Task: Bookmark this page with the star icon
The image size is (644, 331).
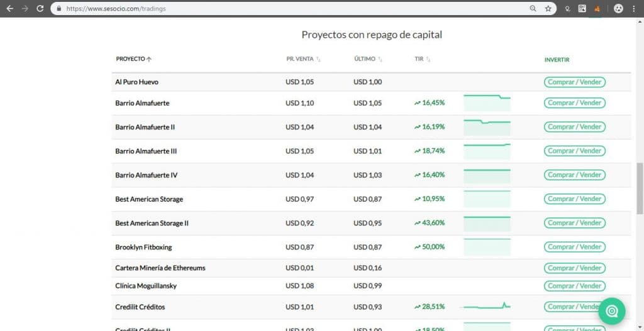Action: [x=548, y=8]
